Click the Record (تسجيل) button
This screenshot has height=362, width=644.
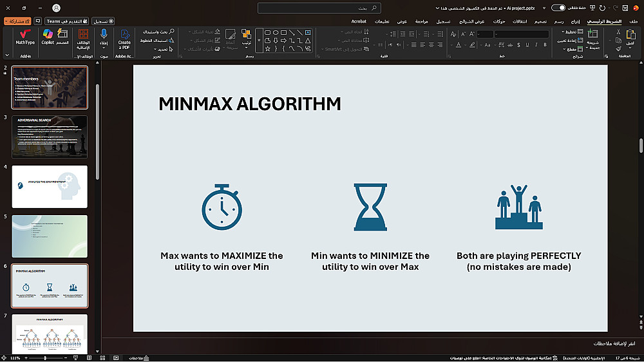(x=103, y=21)
